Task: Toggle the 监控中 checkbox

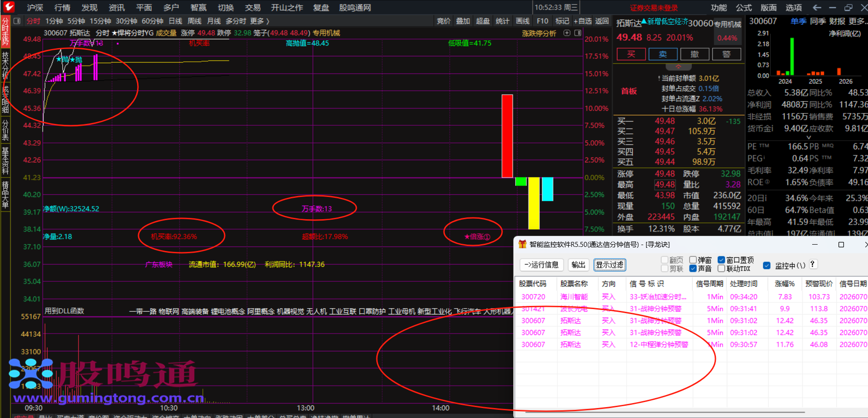Action: [x=767, y=266]
